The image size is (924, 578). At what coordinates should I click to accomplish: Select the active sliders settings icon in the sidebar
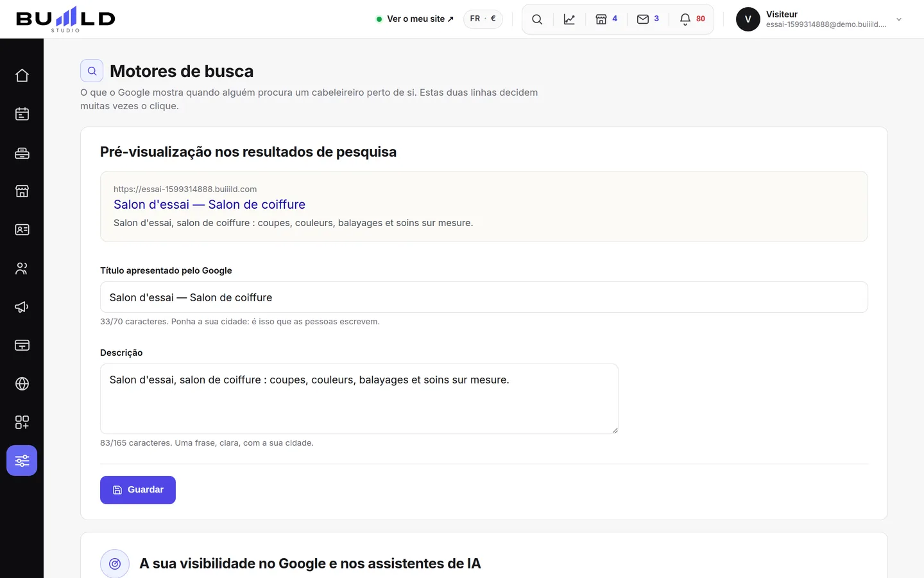point(22,460)
